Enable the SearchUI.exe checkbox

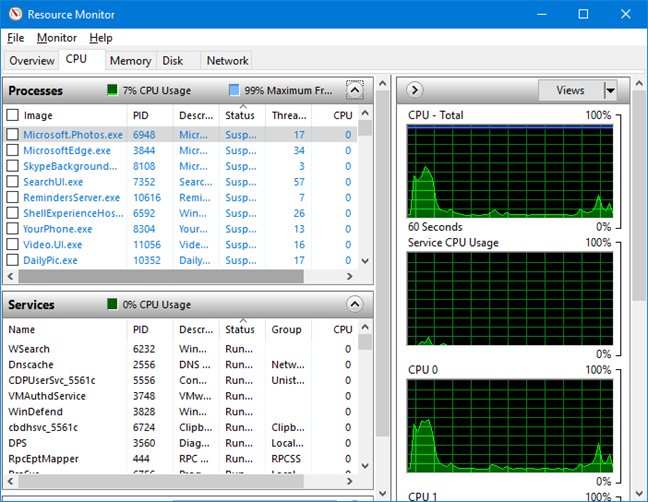coord(12,182)
